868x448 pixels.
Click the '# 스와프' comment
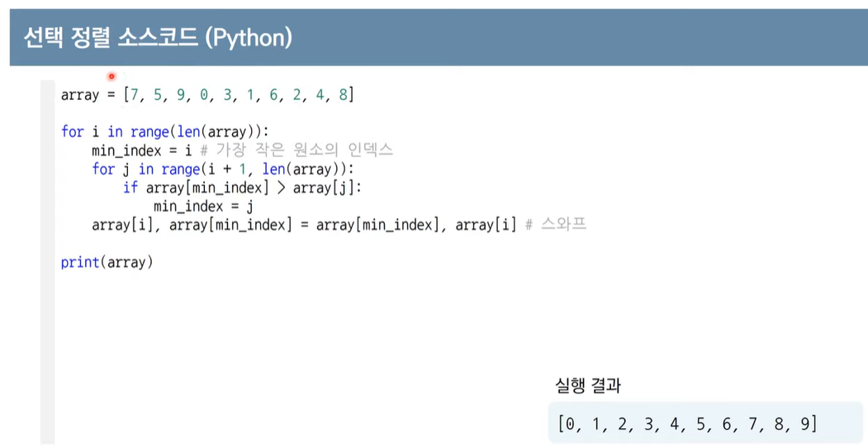[x=555, y=225]
